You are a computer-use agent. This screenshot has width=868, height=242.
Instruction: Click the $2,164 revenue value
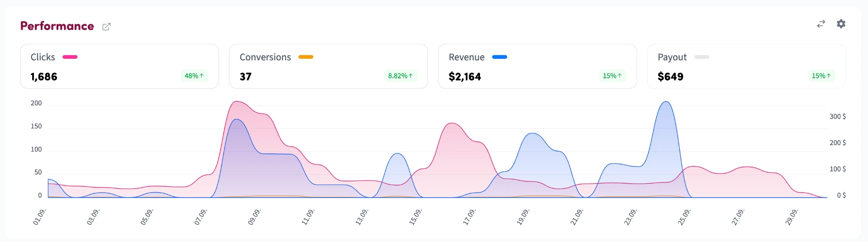(465, 77)
